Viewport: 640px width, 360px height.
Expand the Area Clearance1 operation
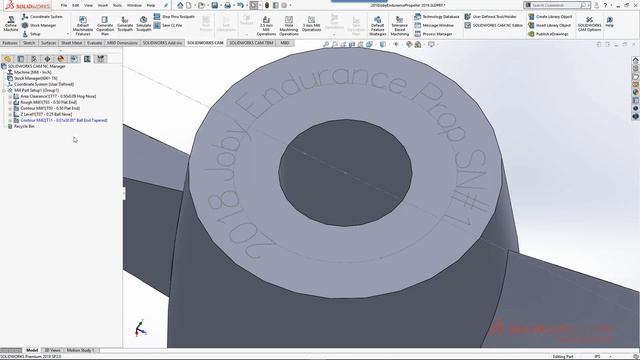10,96
